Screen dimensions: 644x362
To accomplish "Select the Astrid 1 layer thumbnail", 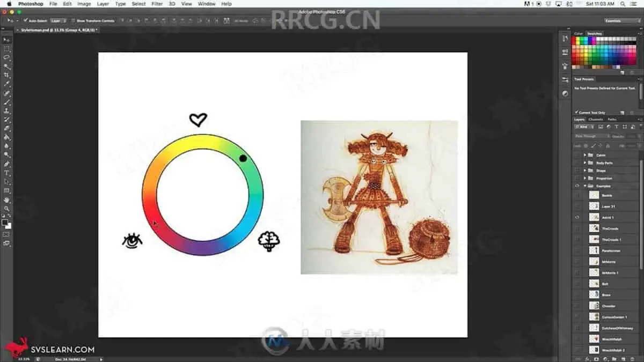I will click(x=594, y=218).
